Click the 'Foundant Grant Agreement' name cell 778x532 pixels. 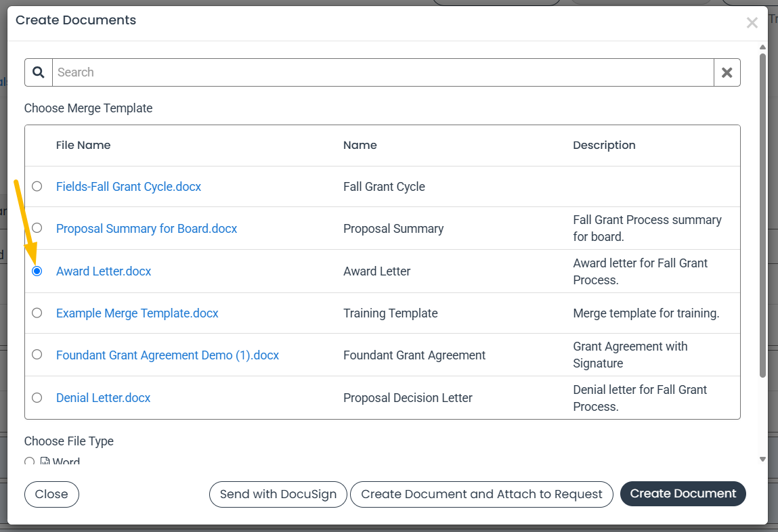tap(414, 355)
